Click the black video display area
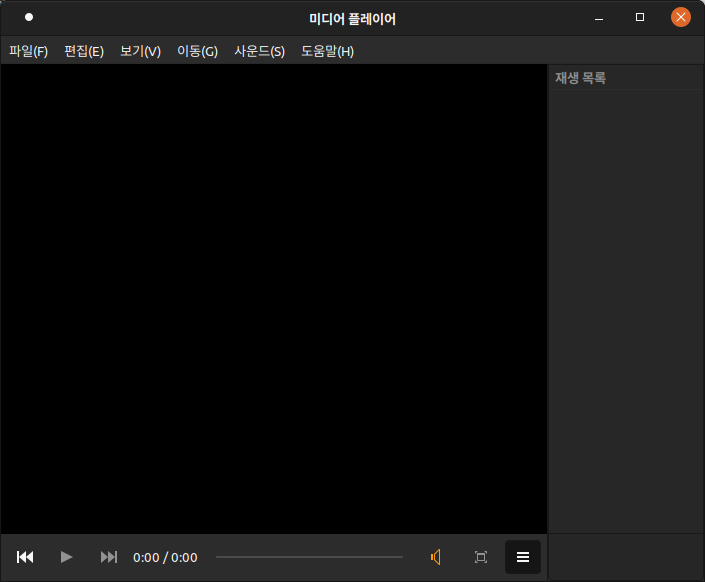Screen dimensions: 705x582 coord(273,298)
